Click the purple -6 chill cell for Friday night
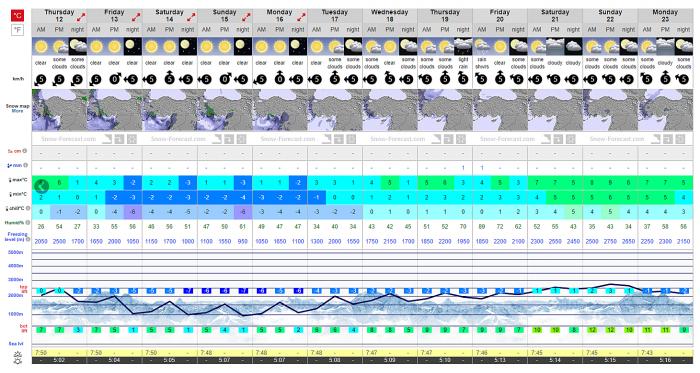This screenshot has height=373, width=700. point(133,212)
